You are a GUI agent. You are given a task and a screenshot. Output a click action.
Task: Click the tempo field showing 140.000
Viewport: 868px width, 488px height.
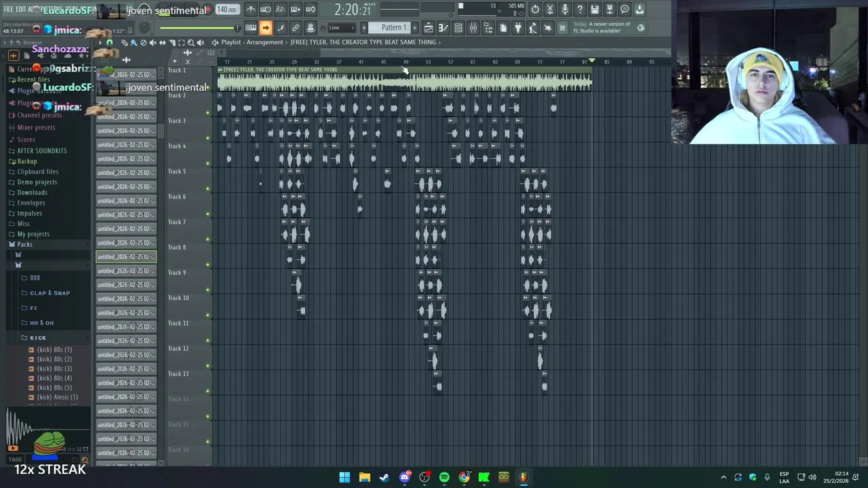pyautogui.click(x=227, y=9)
